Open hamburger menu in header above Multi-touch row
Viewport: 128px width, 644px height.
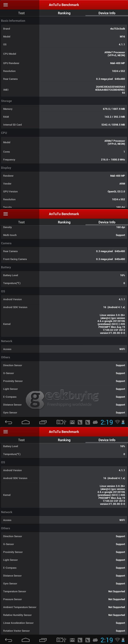(x=5, y=214)
